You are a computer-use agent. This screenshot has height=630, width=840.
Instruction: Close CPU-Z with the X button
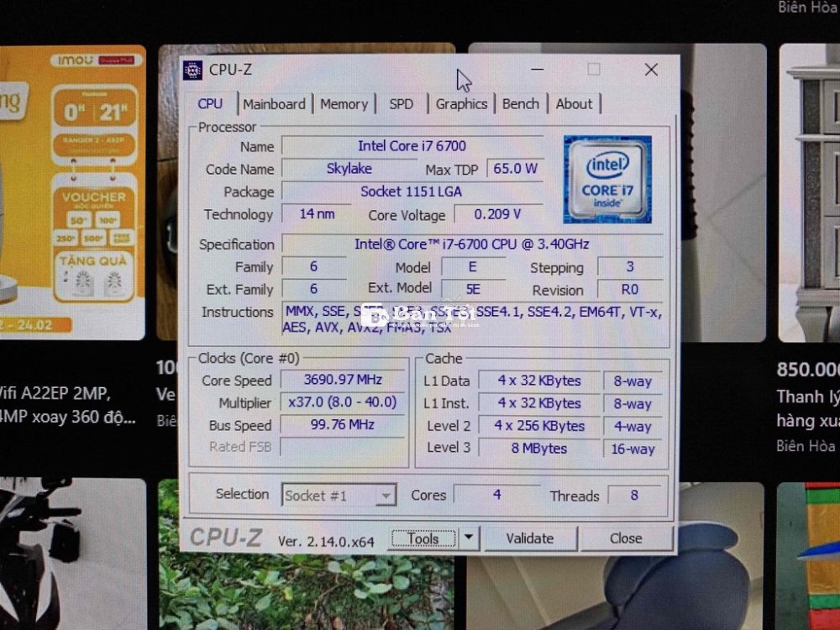click(652, 70)
